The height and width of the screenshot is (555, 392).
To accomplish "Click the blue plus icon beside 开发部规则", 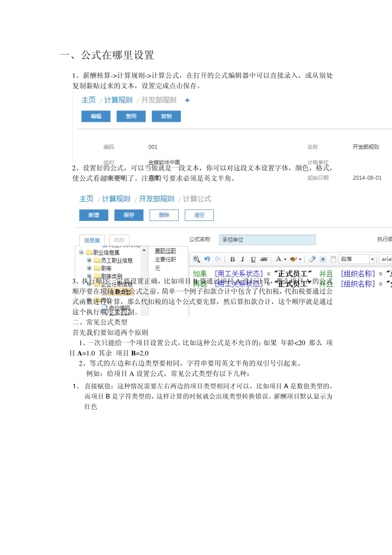I will click(x=187, y=100).
